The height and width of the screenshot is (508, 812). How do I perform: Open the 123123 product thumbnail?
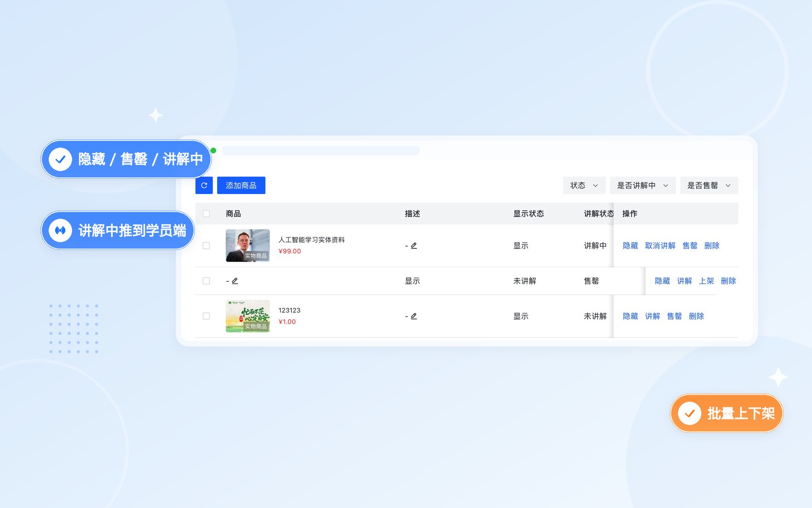248,316
